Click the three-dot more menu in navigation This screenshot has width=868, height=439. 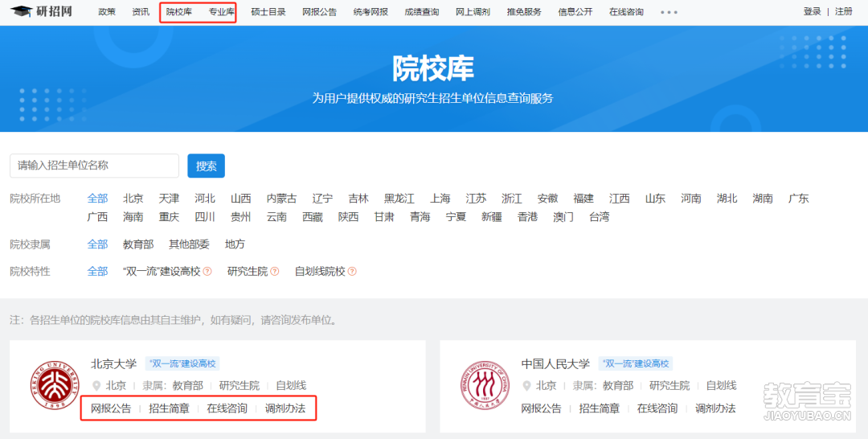[x=669, y=11]
